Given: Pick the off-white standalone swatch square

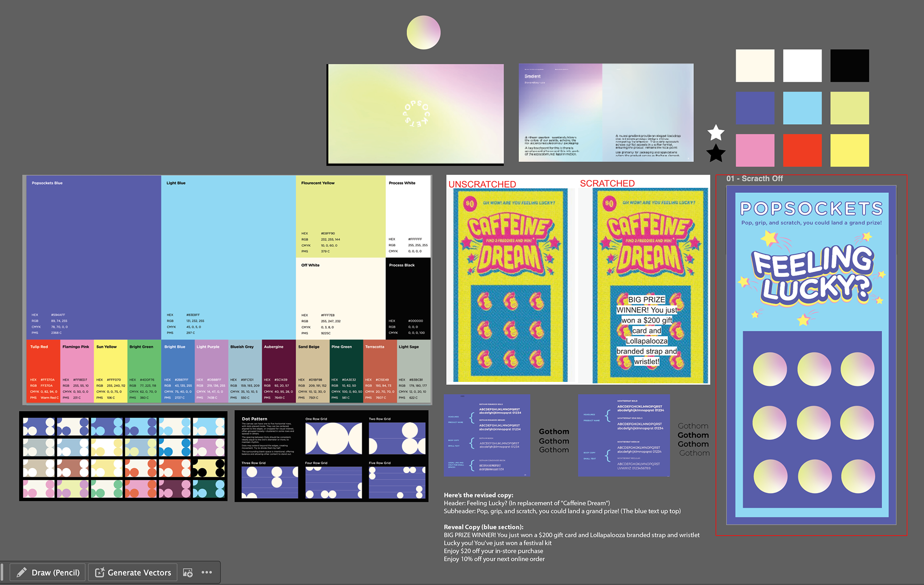Looking at the screenshot, I should 755,65.
